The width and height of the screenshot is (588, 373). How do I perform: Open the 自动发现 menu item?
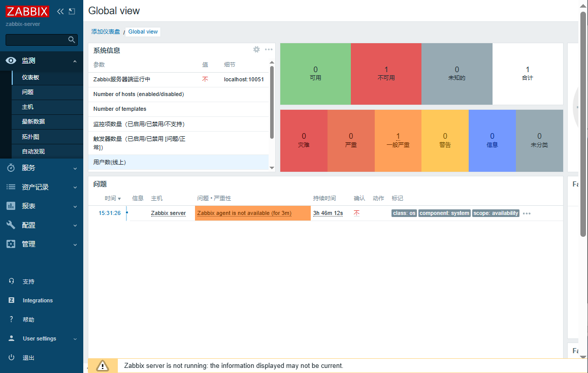(48, 151)
